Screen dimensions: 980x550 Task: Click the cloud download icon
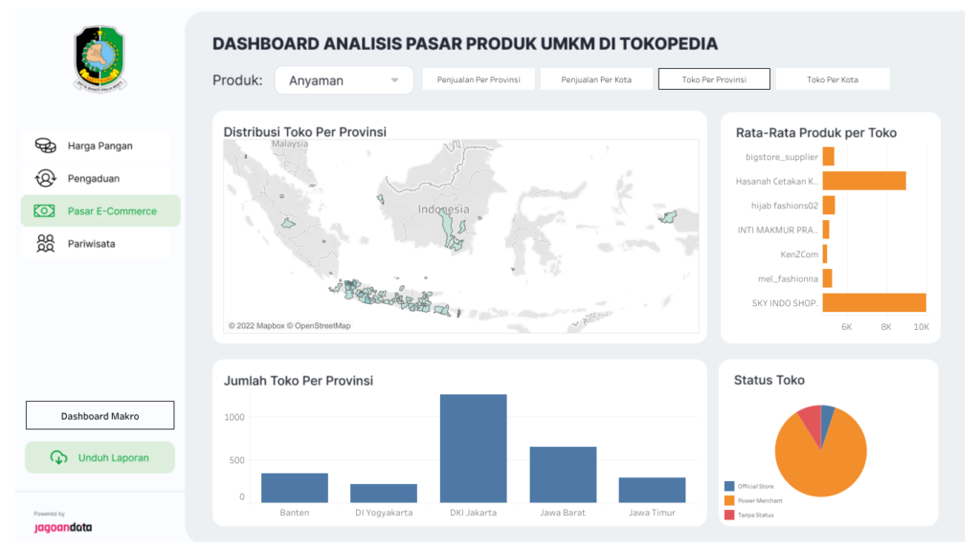pyautogui.click(x=58, y=457)
